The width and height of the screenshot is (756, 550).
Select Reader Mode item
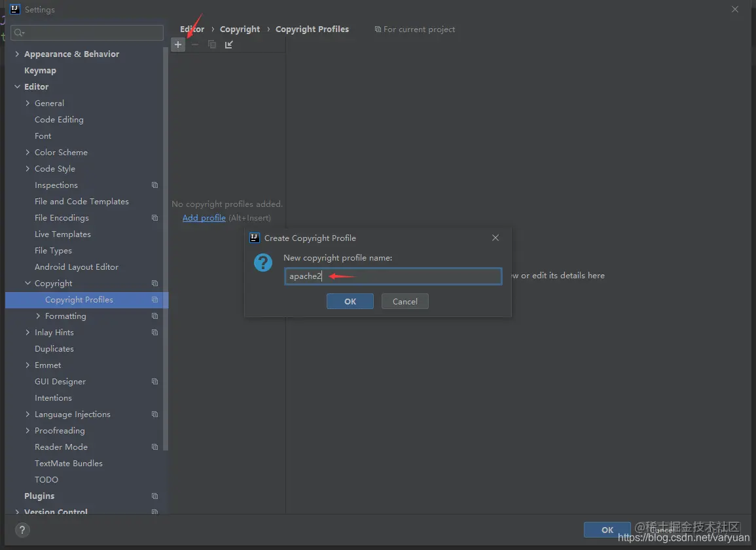pyautogui.click(x=61, y=447)
